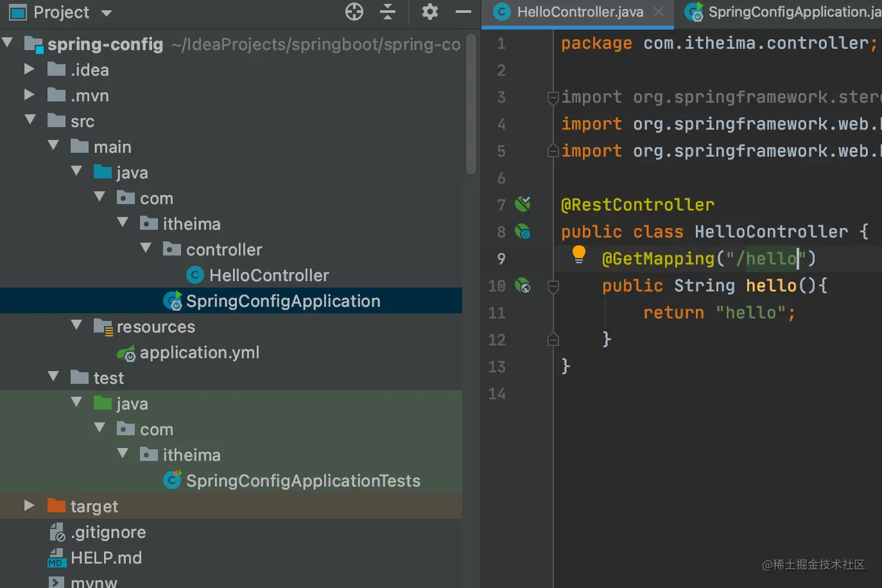The image size is (882, 588).
Task: Switch to the SpringConfigApplication.java tab
Action: pyautogui.click(x=783, y=12)
